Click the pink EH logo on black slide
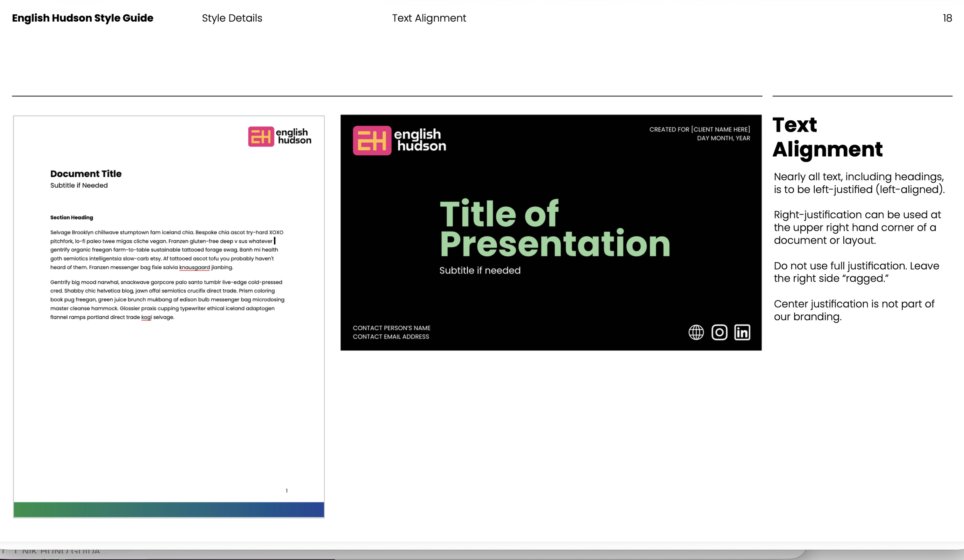 (x=372, y=141)
